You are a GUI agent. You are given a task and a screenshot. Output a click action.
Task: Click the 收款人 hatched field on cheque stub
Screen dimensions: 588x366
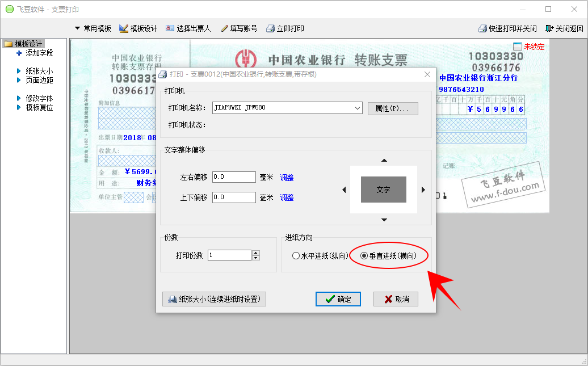pyautogui.click(x=127, y=161)
